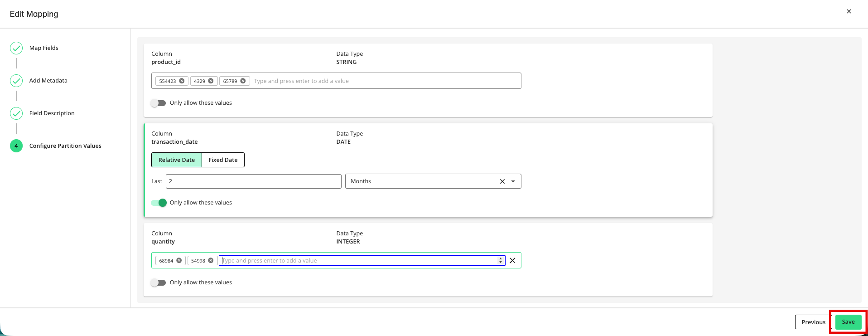Click the quantity field number stepper
The width and height of the screenshot is (868, 336).
[501, 261]
